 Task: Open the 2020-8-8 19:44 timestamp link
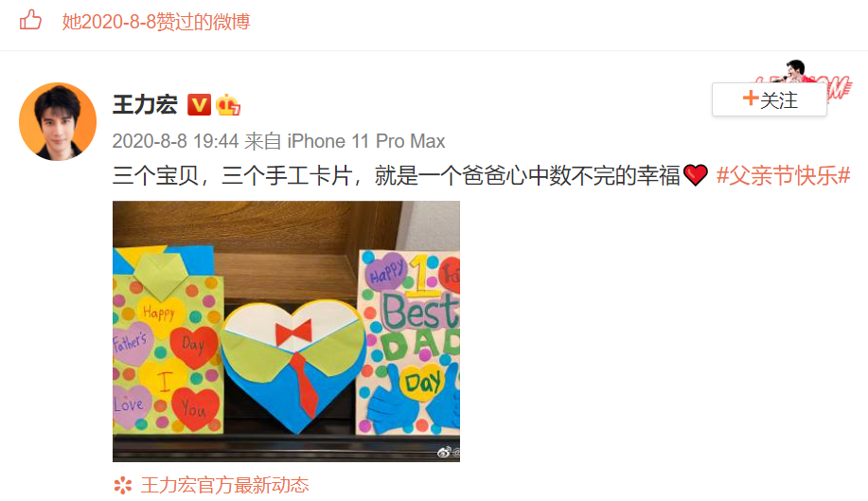[x=175, y=141]
